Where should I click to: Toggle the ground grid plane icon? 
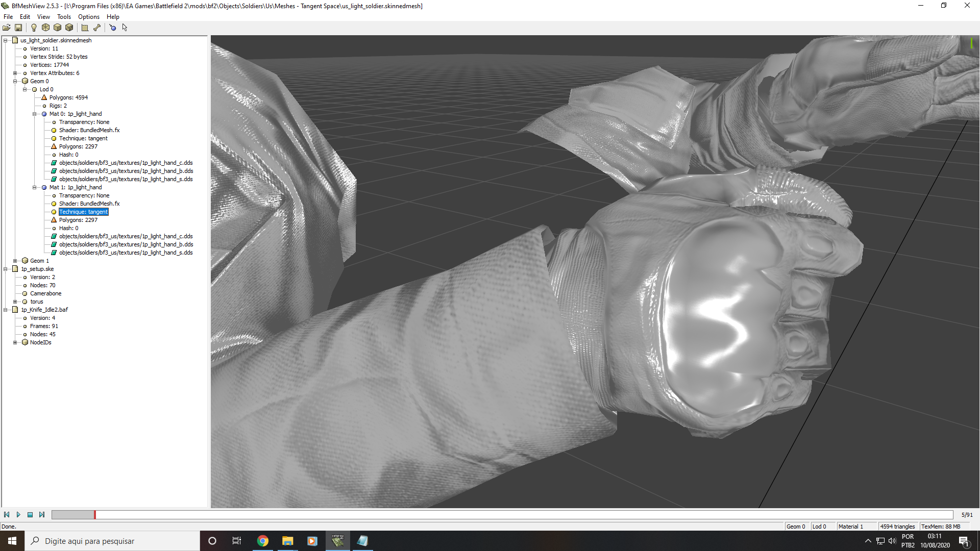click(85, 28)
